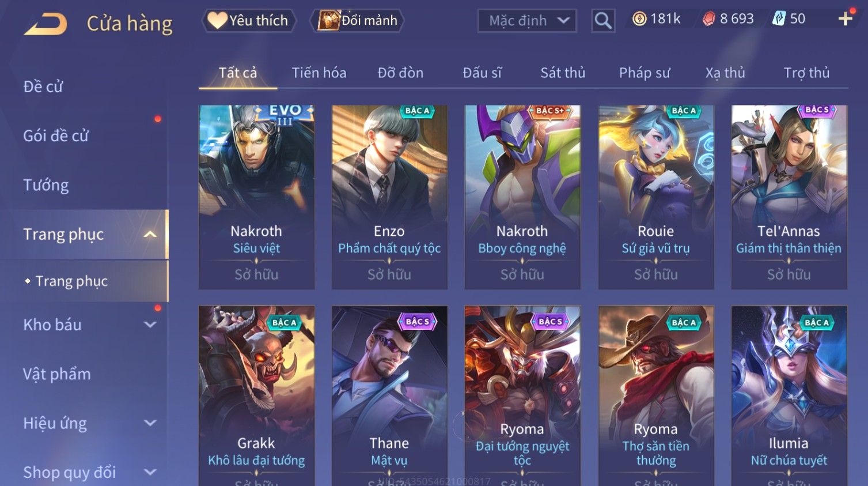
Task: Click the Đổi mảnh fragment chest icon
Action: [329, 20]
